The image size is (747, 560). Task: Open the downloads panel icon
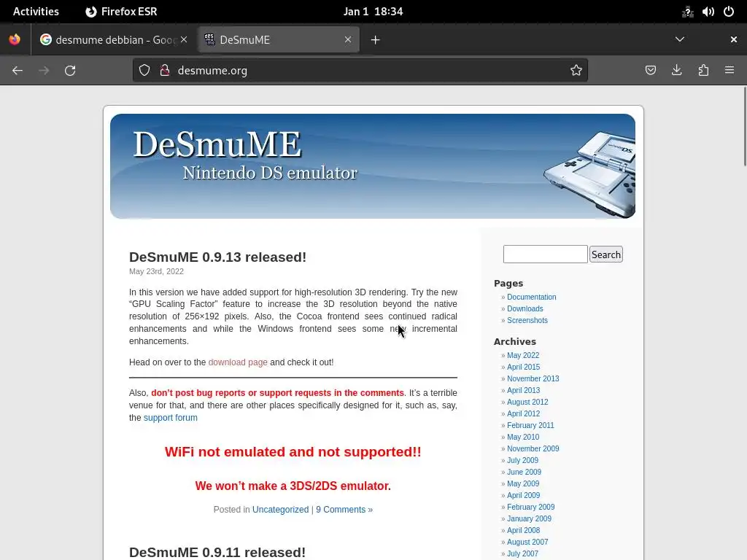(676, 71)
